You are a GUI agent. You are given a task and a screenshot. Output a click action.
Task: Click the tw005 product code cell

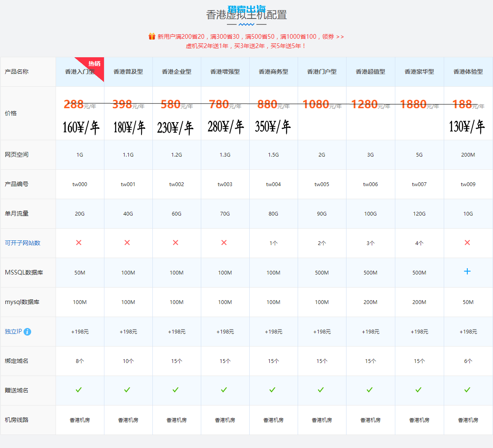coord(322,184)
